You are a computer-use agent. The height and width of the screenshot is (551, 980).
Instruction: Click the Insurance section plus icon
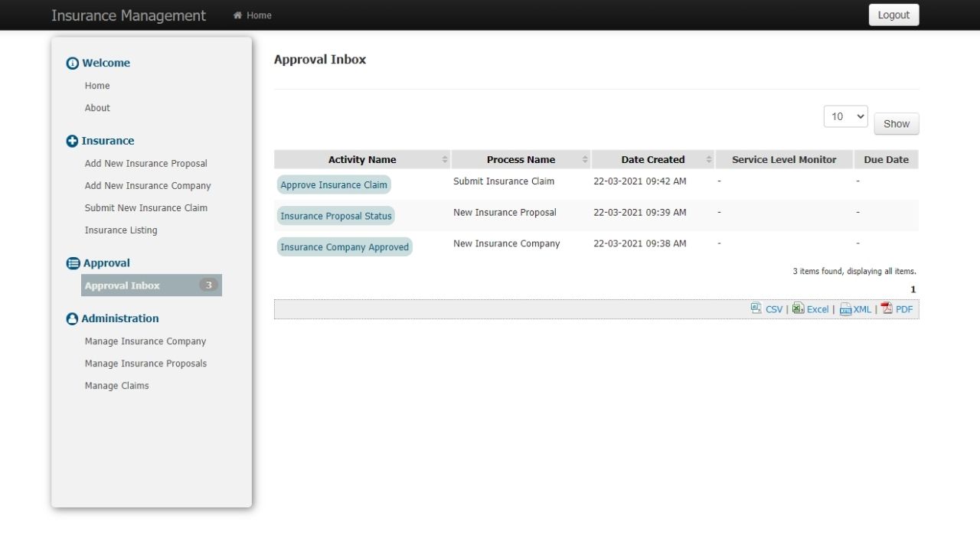73,141
